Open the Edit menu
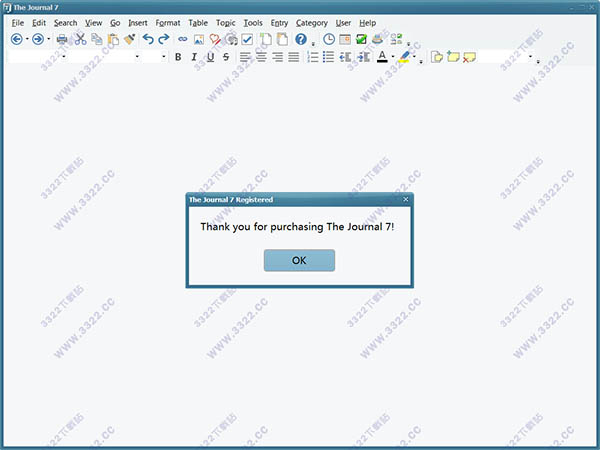 39,23
